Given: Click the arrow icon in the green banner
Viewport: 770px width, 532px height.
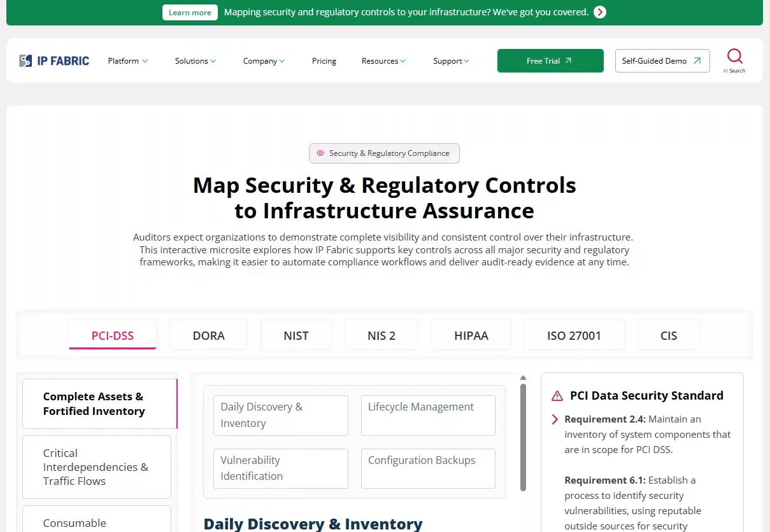Looking at the screenshot, I should [x=599, y=12].
